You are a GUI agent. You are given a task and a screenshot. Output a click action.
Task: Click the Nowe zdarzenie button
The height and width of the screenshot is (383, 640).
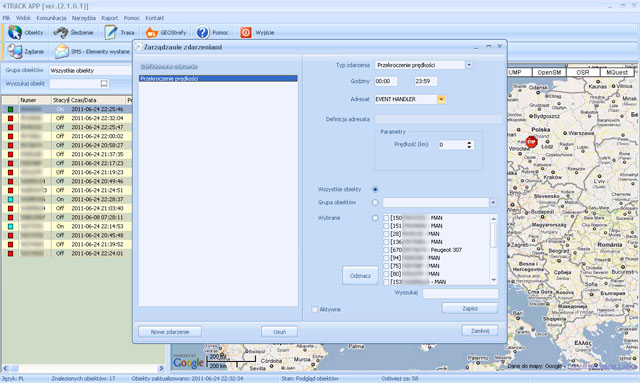[170, 332]
